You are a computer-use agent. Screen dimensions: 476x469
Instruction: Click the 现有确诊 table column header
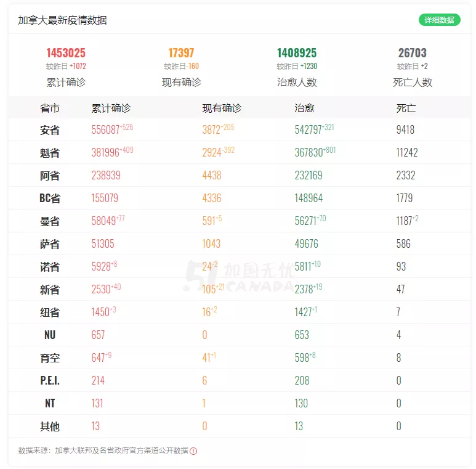click(222, 108)
